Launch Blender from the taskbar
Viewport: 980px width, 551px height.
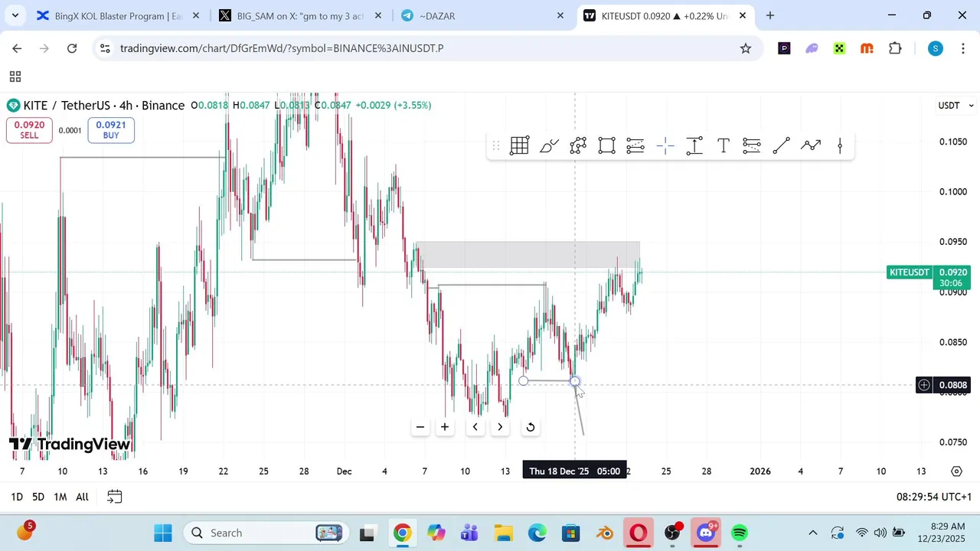(605, 533)
